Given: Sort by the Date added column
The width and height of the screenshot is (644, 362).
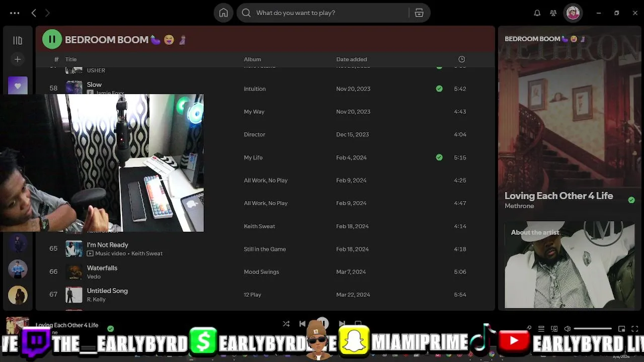Looking at the screenshot, I should click(x=352, y=59).
